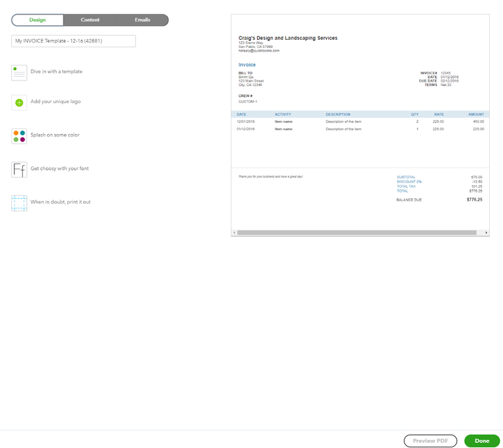The width and height of the screenshot is (503, 448).
Task: Click the dashed print margins icon
Action: click(x=19, y=203)
